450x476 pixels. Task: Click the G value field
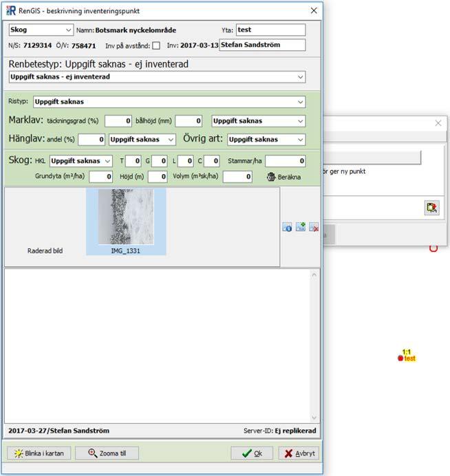click(x=159, y=161)
